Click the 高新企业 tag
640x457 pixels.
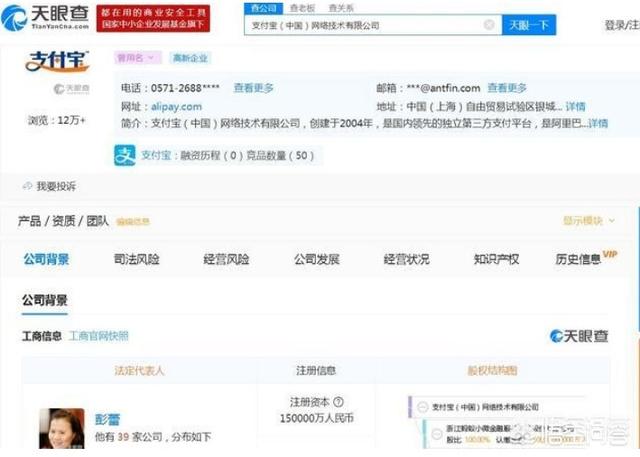(190, 58)
